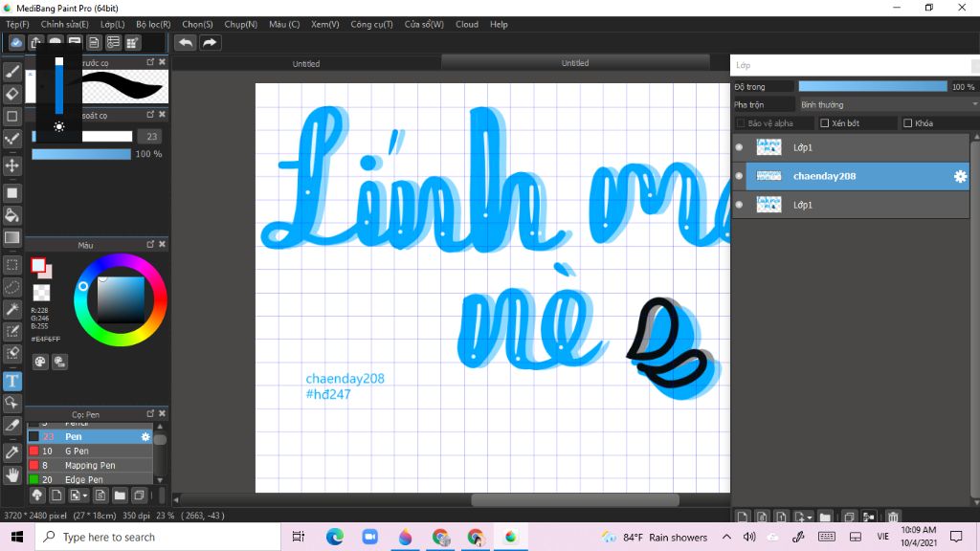Select the Select Pen tool

point(11,331)
